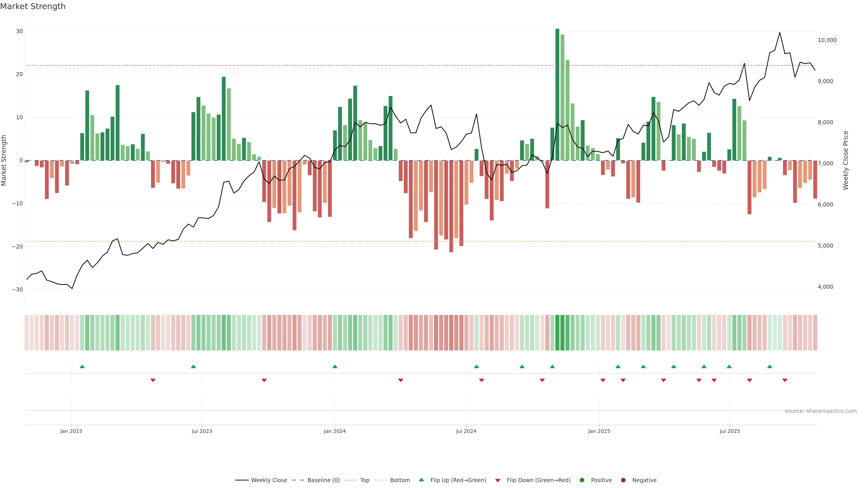Click green flip-up marker at Jan 2024
This screenshot has height=488, width=868.
(335, 366)
